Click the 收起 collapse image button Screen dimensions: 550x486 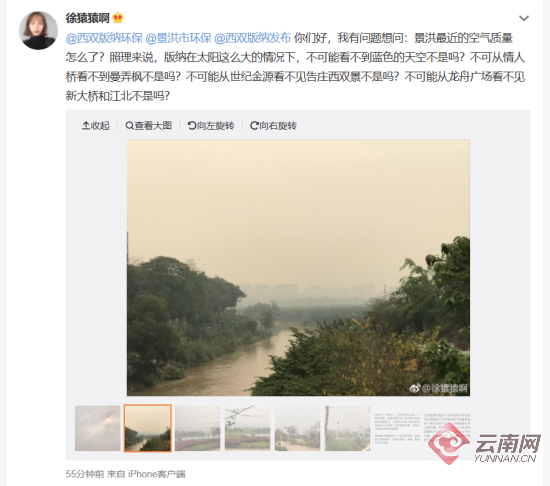tap(96, 126)
